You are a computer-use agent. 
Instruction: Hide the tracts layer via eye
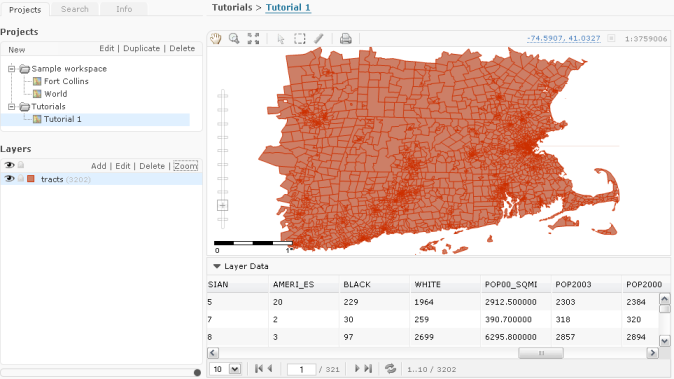[9, 178]
